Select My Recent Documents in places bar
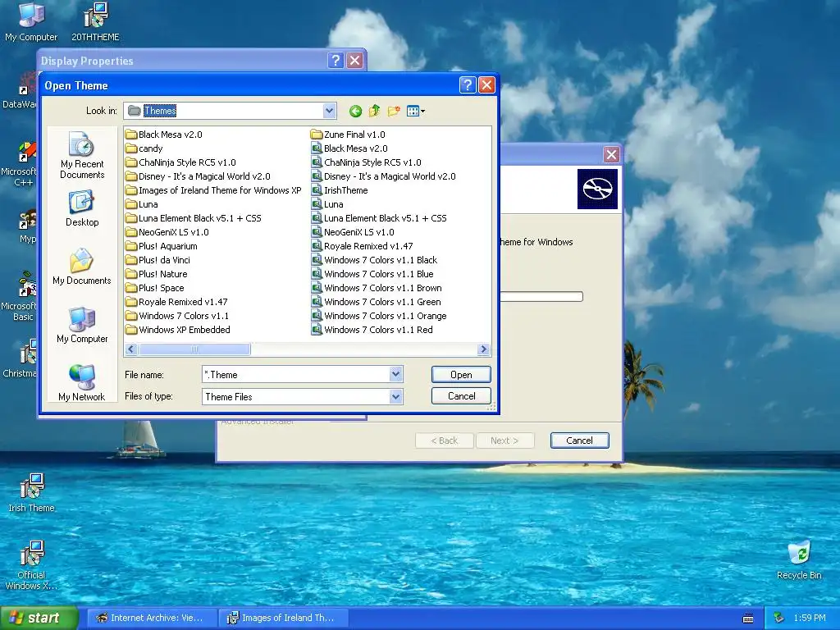This screenshot has width=840, height=630. 82,155
